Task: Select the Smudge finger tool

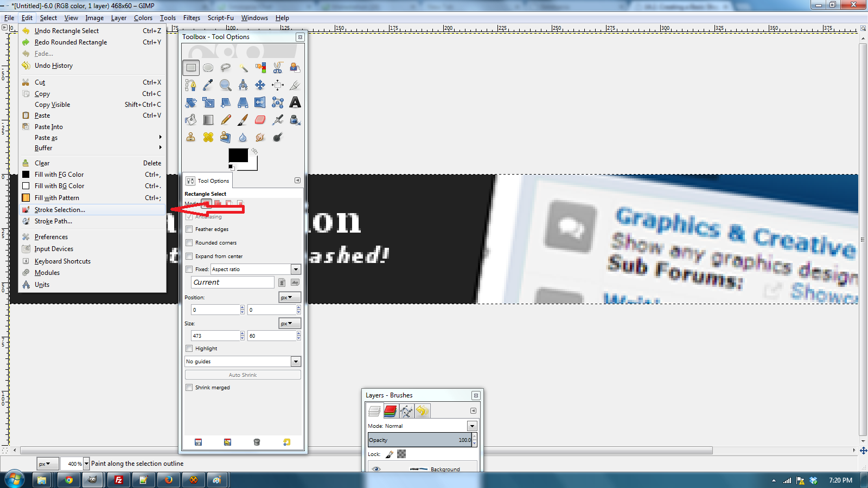Action: (x=260, y=137)
